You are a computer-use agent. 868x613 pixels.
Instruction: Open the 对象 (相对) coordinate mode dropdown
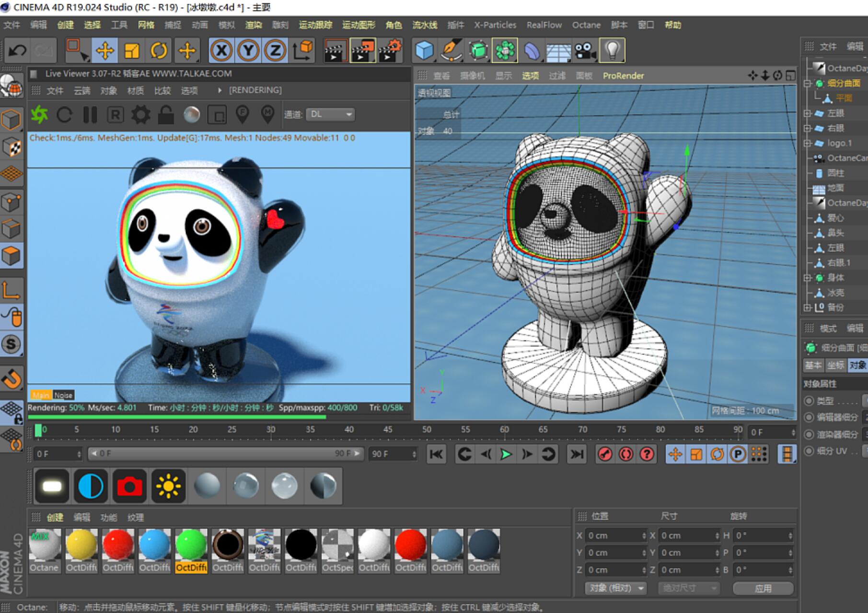coord(615,588)
